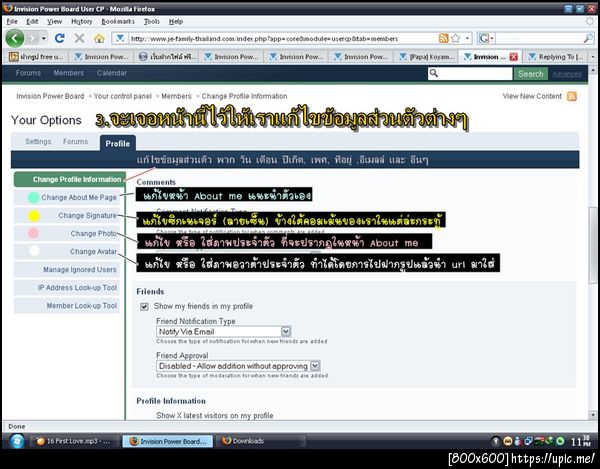
Task: Open Change About Me Page
Action: 67,197
